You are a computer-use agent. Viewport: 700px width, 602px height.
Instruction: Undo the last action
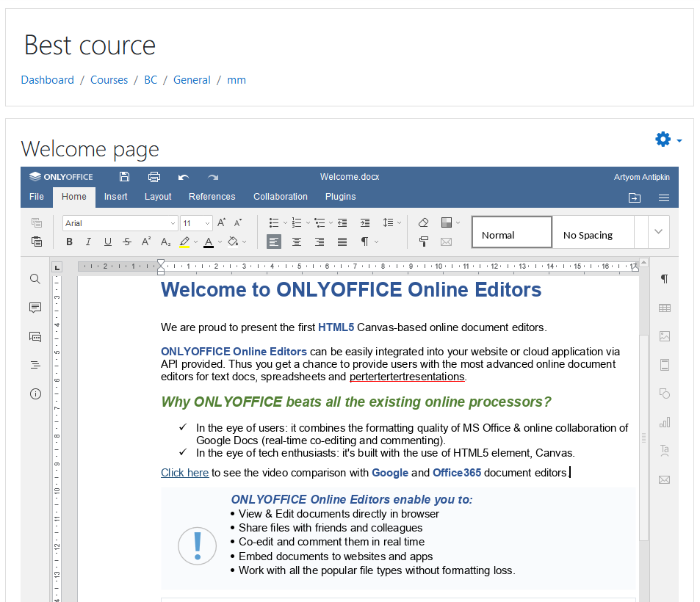click(184, 177)
